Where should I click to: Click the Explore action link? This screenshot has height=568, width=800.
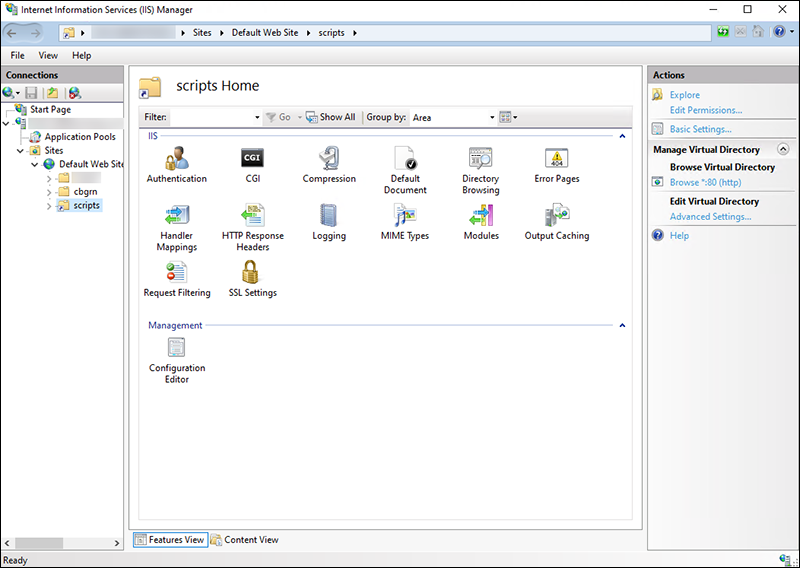click(685, 95)
